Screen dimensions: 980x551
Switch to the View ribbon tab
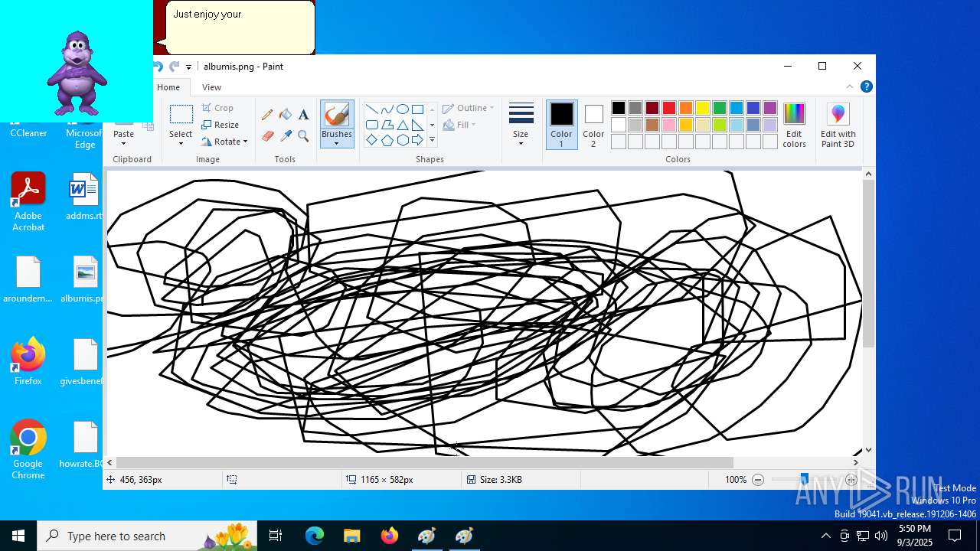click(x=212, y=87)
